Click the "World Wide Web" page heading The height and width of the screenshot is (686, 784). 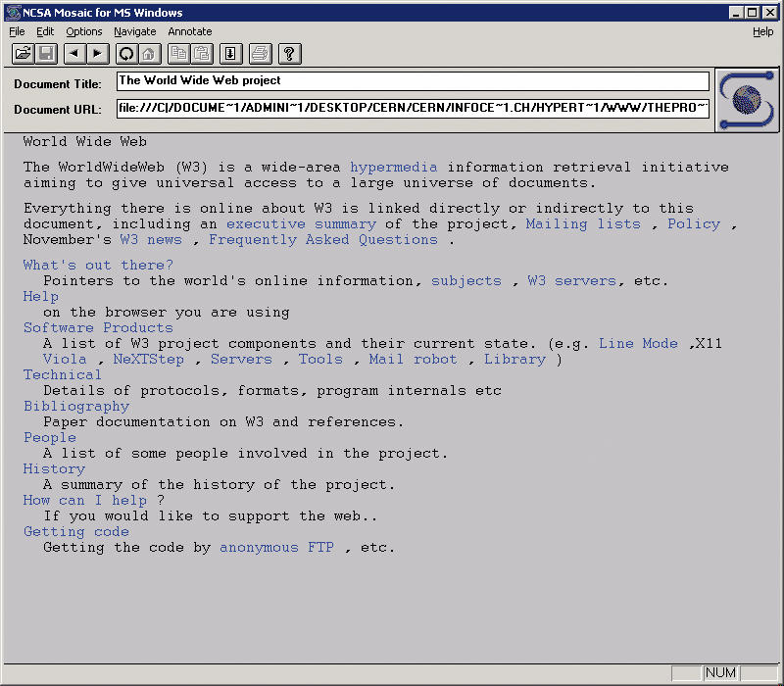85,141
